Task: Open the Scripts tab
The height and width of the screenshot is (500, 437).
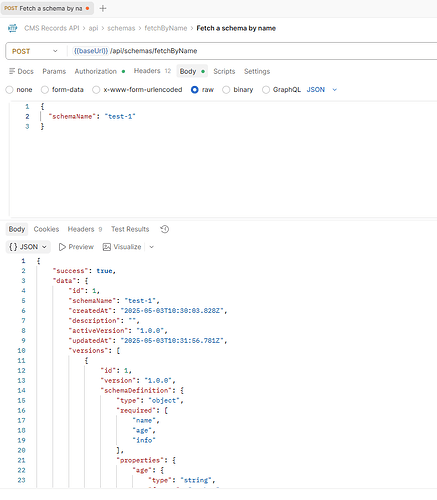Action: click(224, 71)
